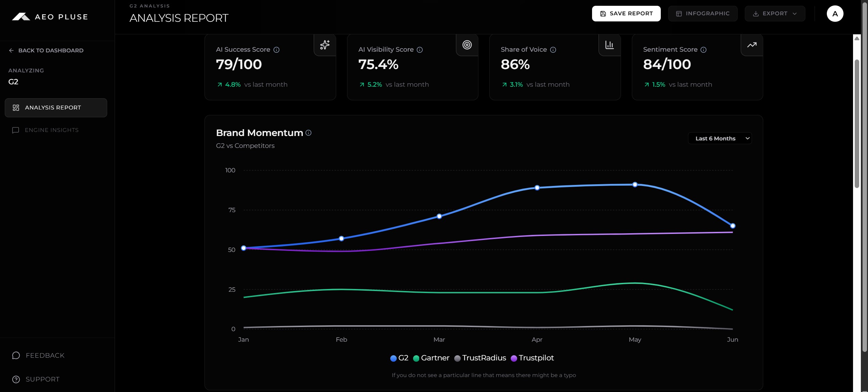
Task: Click the info icon beside Share of Voice
Action: click(553, 50)
